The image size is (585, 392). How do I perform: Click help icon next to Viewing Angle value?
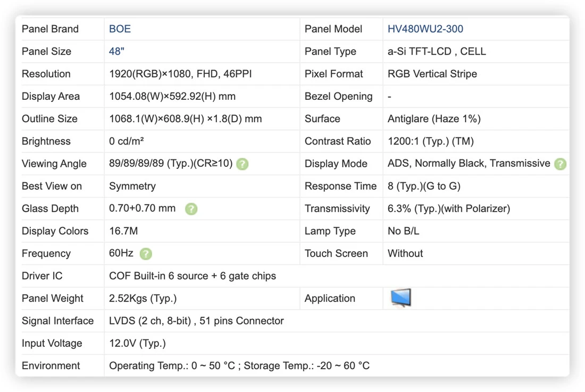pyautogui.click(x=243, y=164)
